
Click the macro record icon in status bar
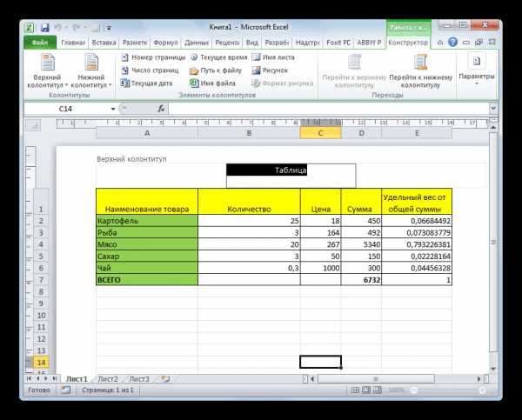click(x=65, y=390)
